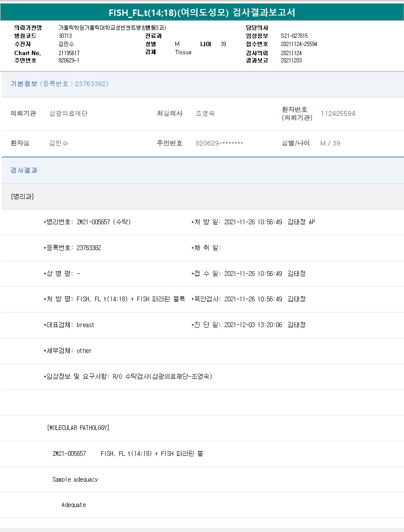Click the 처방일 2021-11-26 timestamp
404x532 pixels.
coord(253,222)
